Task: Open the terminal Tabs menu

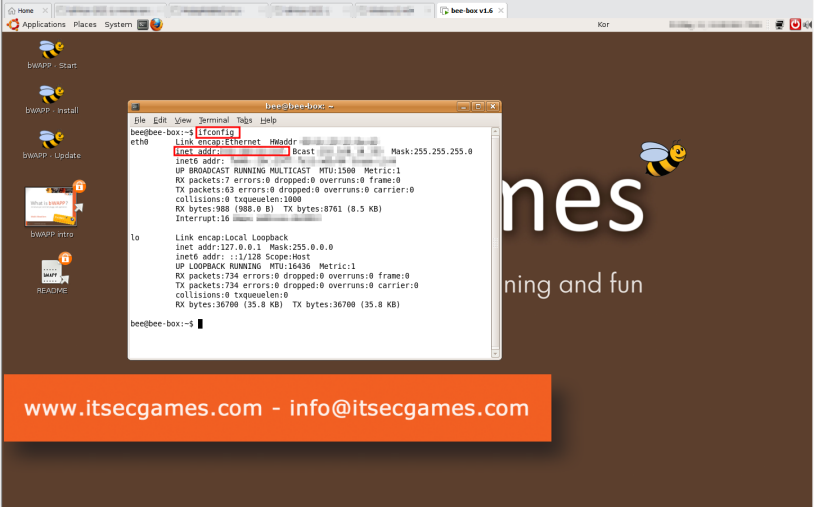Action: [245, 120]
